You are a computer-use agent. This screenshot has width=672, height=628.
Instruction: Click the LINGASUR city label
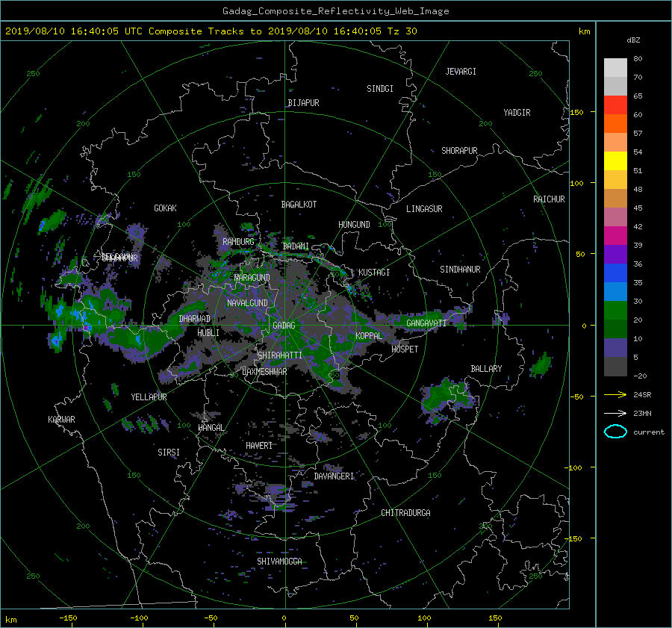424,209
